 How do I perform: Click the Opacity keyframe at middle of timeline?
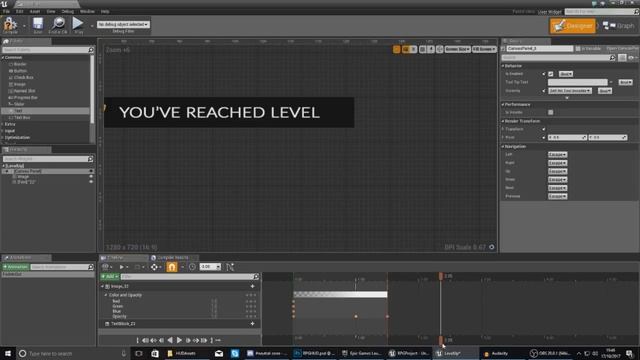tap(356, 316)
